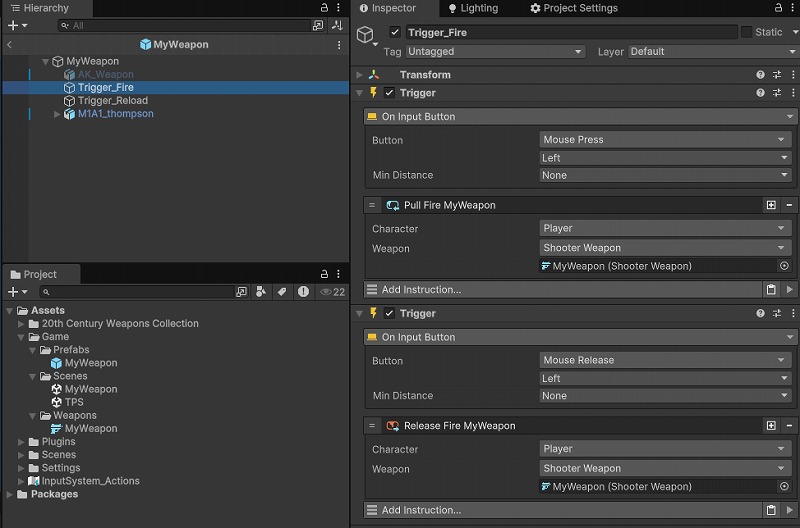Click the Hierarchy search field
Viewport: 800px width, 528px height.
point(184,26)
